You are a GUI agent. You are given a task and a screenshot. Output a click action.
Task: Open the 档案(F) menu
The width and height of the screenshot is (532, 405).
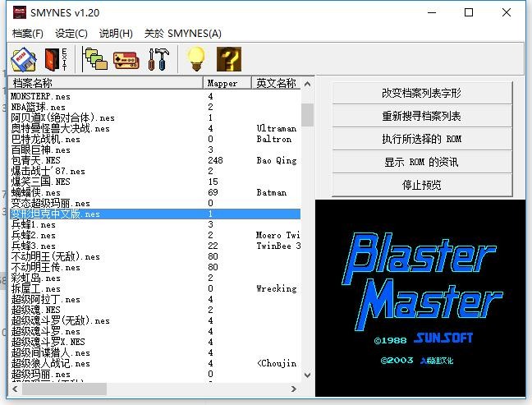coord(27,33)
